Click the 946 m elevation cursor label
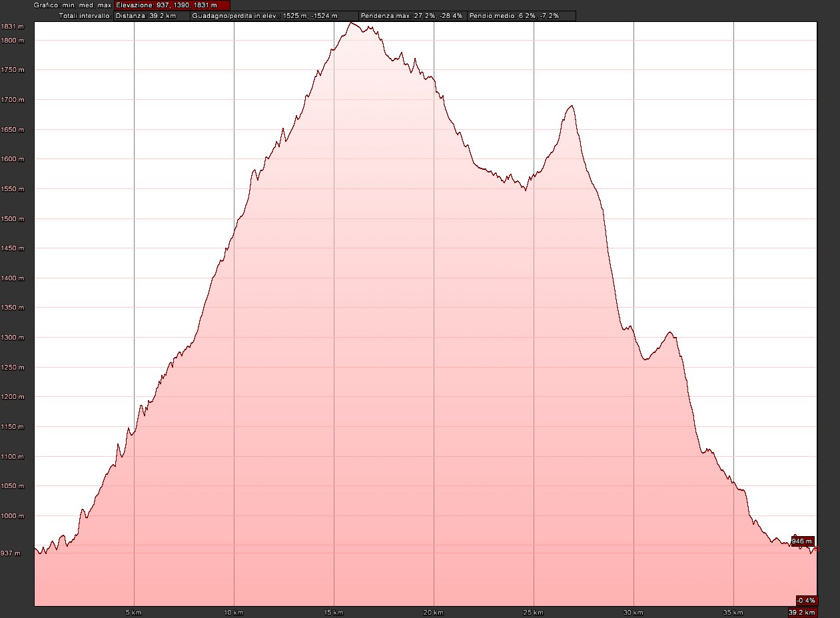This screenshot has height=618, width=840. (x=802, y=541)
